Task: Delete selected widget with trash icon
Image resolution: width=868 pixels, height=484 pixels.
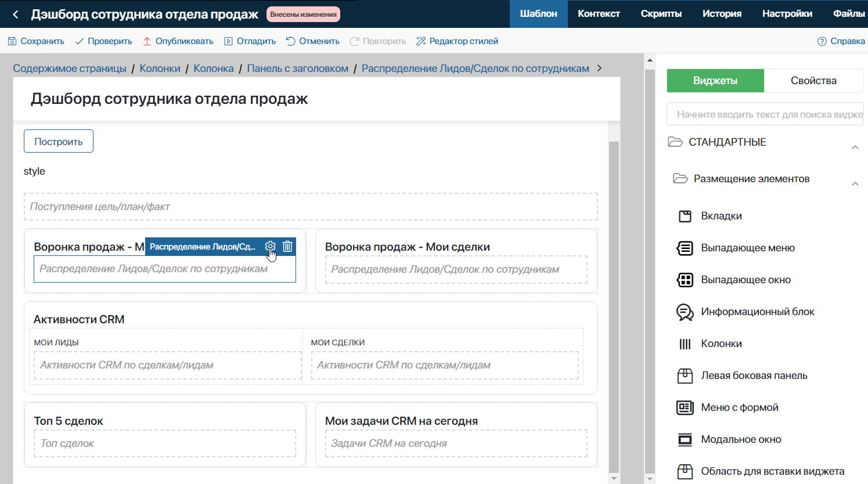Action: (287, 246)
